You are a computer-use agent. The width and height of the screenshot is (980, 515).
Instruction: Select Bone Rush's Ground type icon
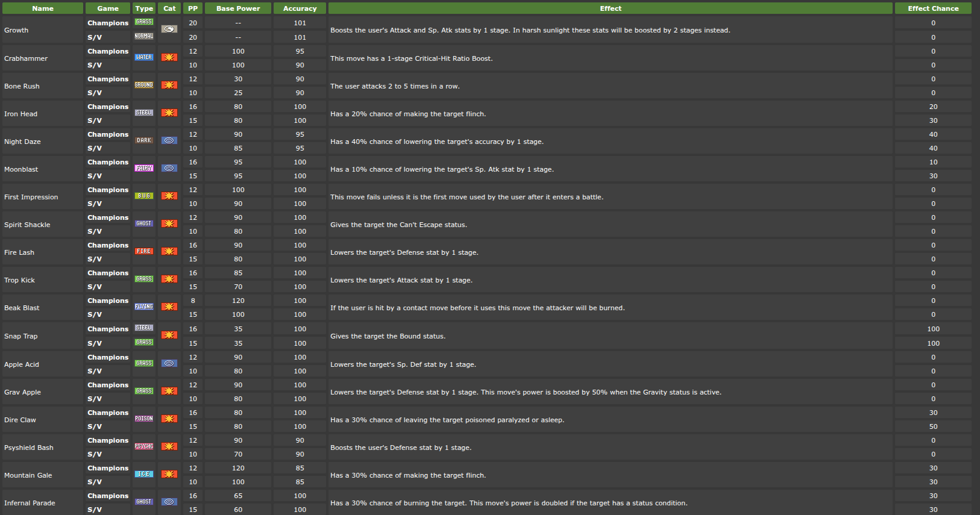144,85
